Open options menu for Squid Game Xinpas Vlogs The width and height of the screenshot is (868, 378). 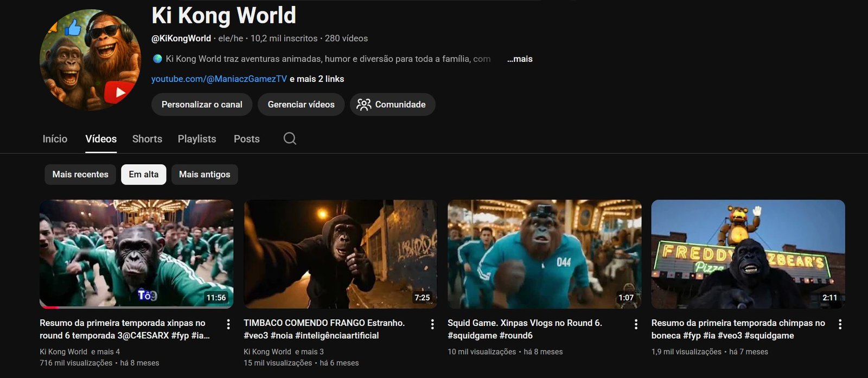[x=636, y=324]
